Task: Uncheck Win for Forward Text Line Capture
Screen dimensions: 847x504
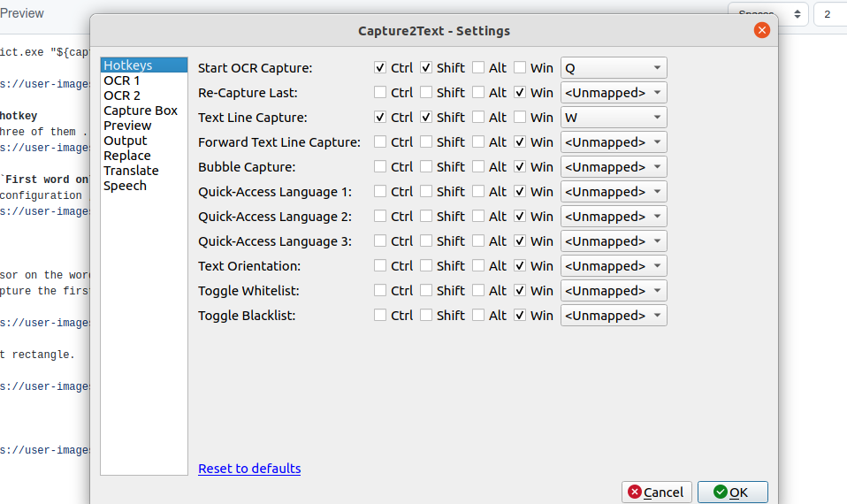Action: [x=520, y=142]
